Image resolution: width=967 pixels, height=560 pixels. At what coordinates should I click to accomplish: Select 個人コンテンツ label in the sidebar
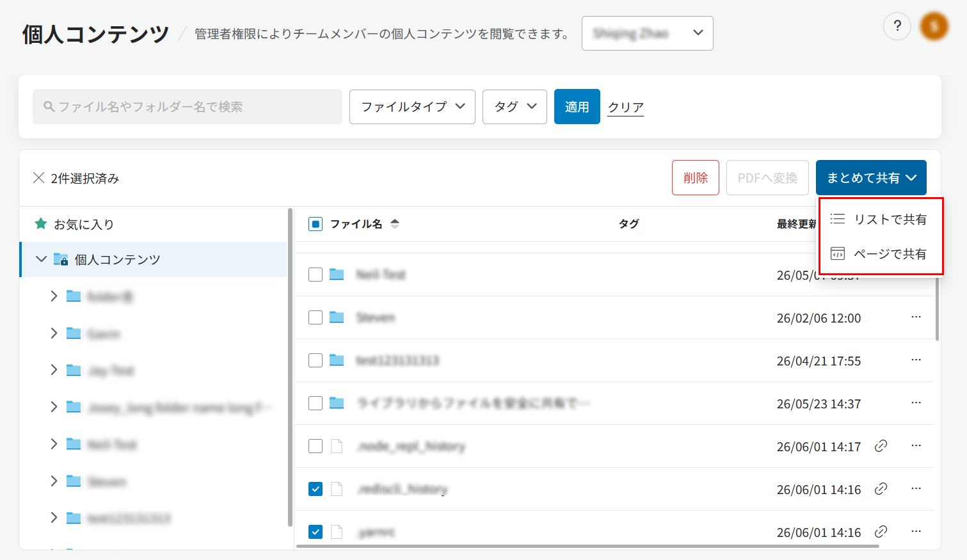117,259
